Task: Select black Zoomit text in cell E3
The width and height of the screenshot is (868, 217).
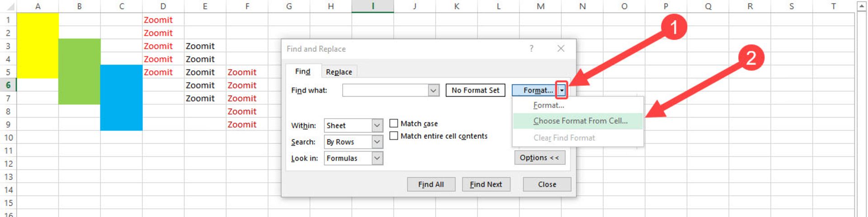Action: 200,46
